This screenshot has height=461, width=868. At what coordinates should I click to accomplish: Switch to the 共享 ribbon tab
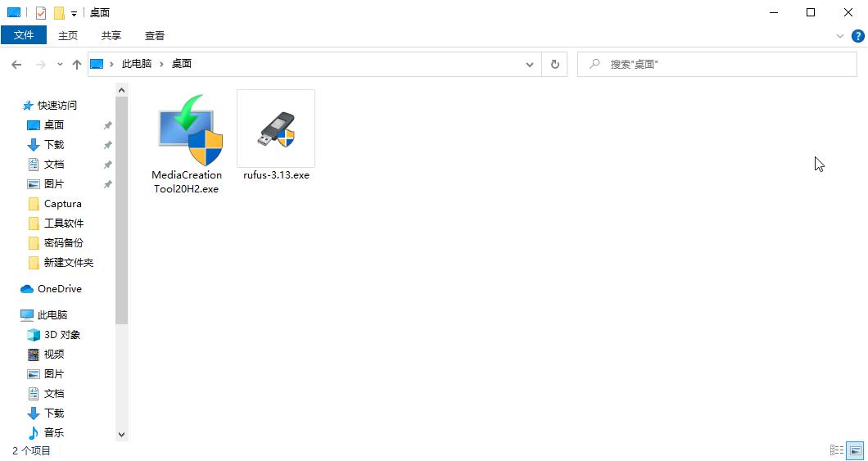tap(111, 35)
